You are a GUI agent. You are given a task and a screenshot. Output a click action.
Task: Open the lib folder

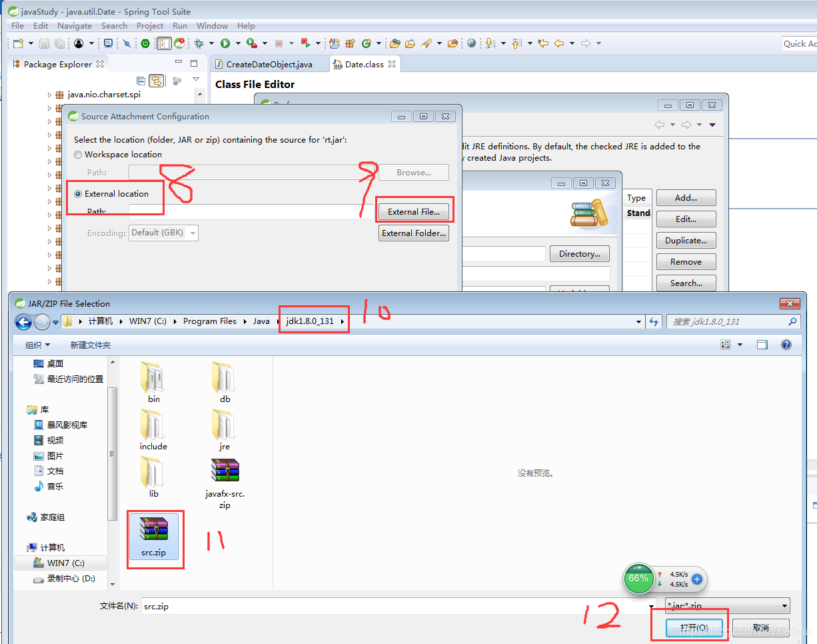point(154,477)
